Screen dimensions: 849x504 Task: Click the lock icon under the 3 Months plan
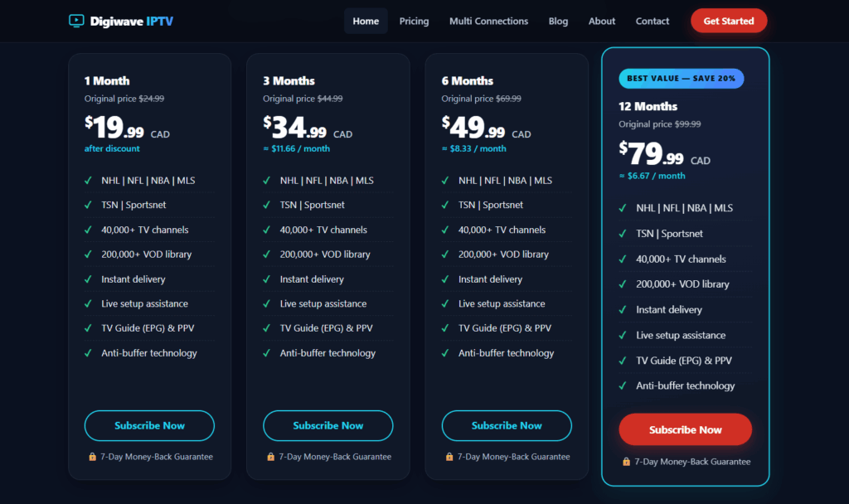[x=271, y=457]
